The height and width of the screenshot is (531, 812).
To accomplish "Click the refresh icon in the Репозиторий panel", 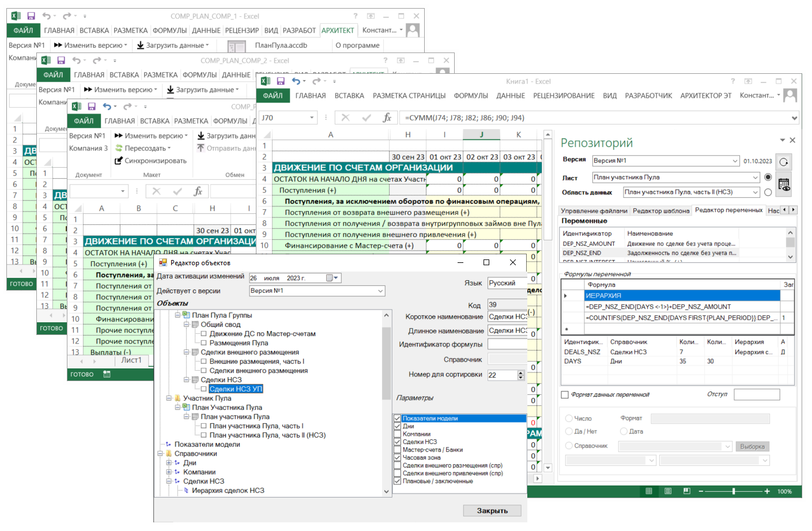I will (x=784, y=162).
